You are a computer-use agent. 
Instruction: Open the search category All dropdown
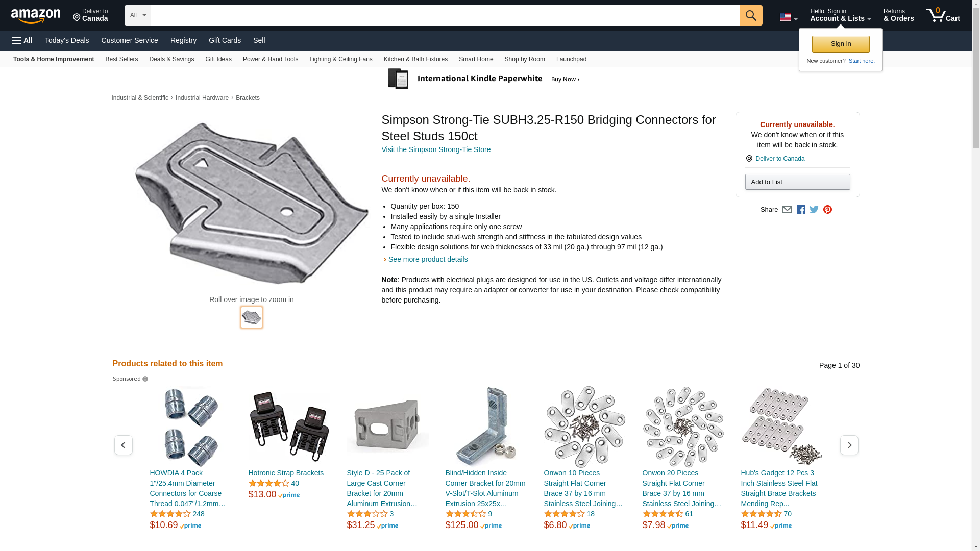[x=137, y=15]
